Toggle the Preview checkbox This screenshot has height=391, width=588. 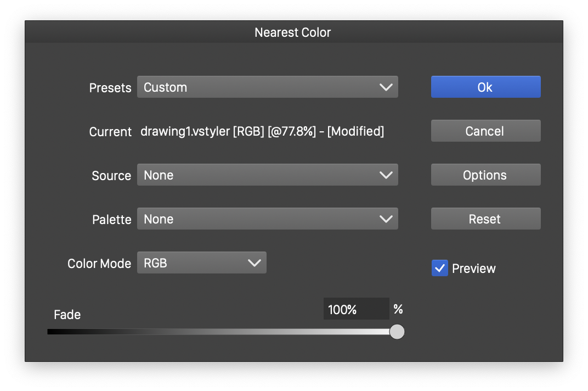pos(440,268)
